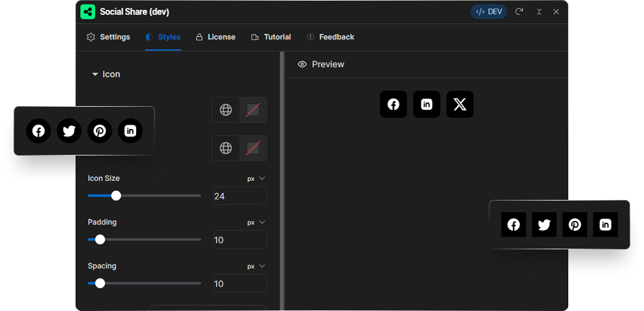Open the Spacing px unit dropdown

[x=256, y=267]
